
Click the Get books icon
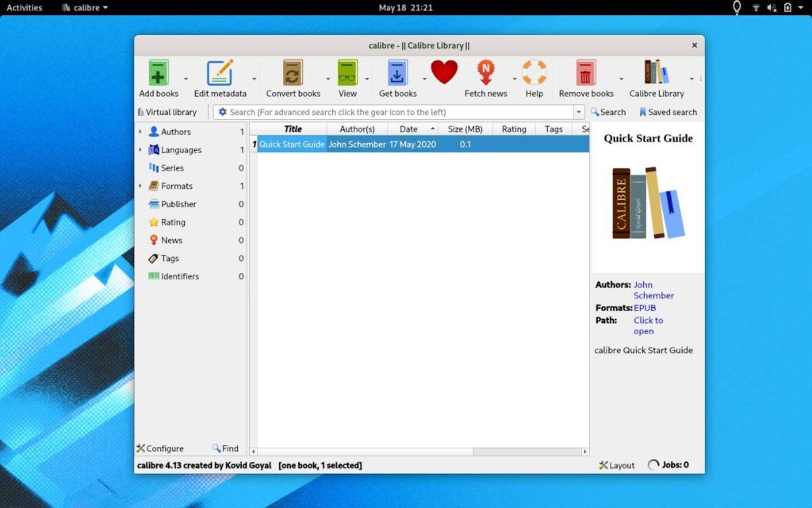click(397, 74)
